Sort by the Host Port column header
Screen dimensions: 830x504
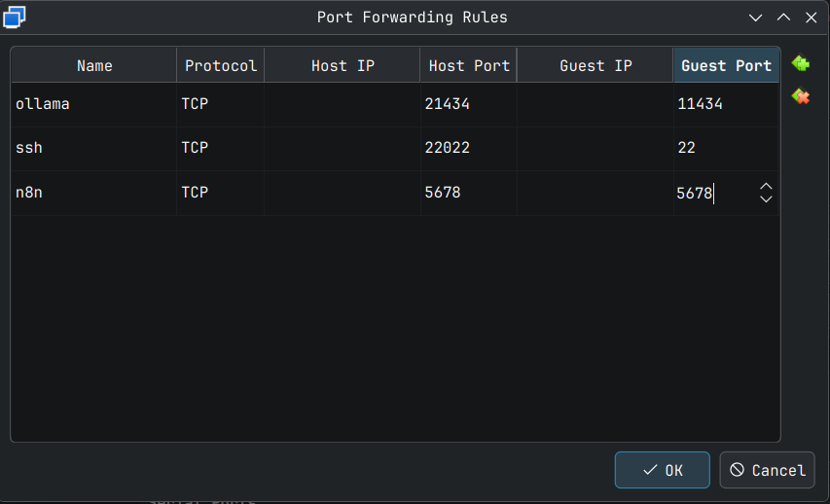(469, 66)
